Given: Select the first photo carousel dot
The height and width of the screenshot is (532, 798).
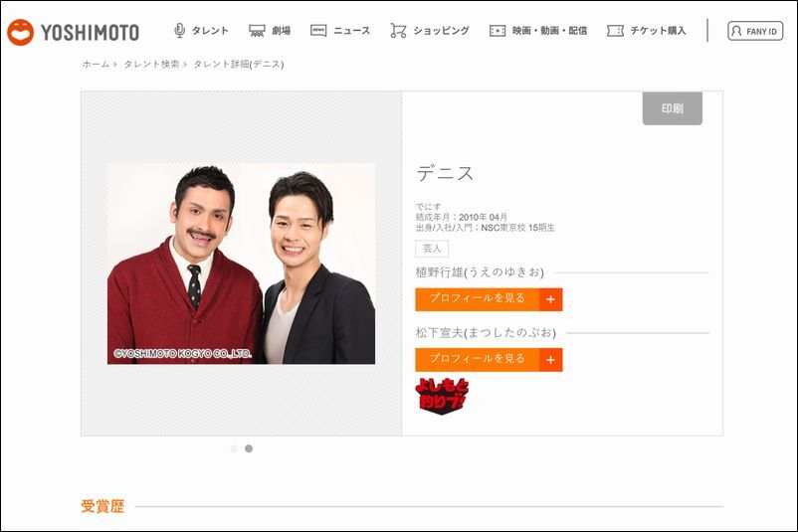Looking at the screenshot, I should (234, 448).
